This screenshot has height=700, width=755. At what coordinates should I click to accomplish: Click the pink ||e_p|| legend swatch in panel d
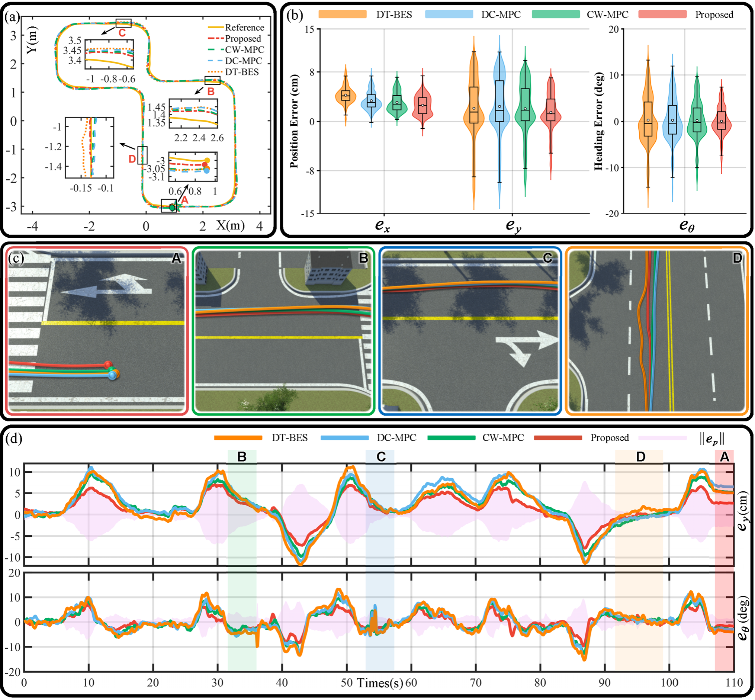(x=662, y=438)
